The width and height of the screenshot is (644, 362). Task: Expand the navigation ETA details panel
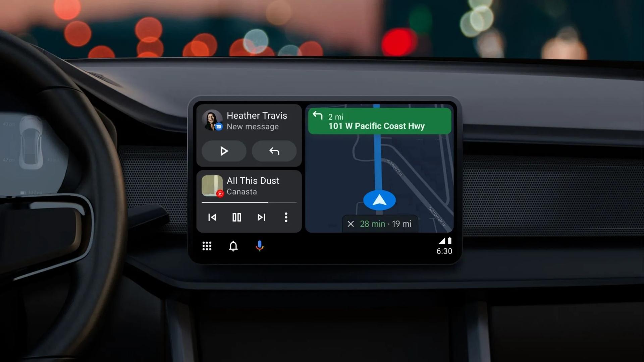pyautogui.click(x=385, y=224)
